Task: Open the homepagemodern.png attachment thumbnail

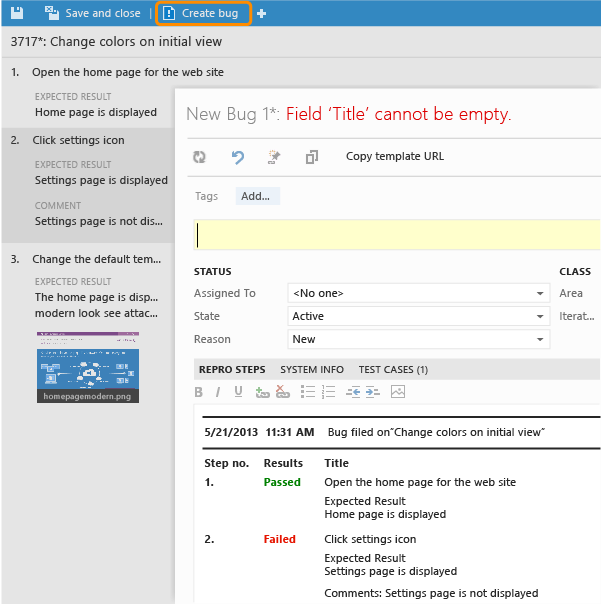Action: pyautogui.click(x=88, y=366)
